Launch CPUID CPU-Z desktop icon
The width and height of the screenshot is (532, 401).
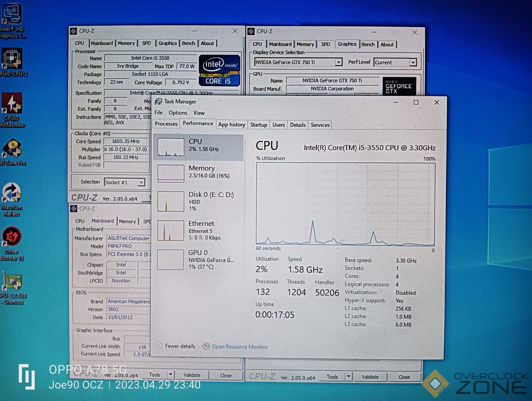(x=13, y=62)
